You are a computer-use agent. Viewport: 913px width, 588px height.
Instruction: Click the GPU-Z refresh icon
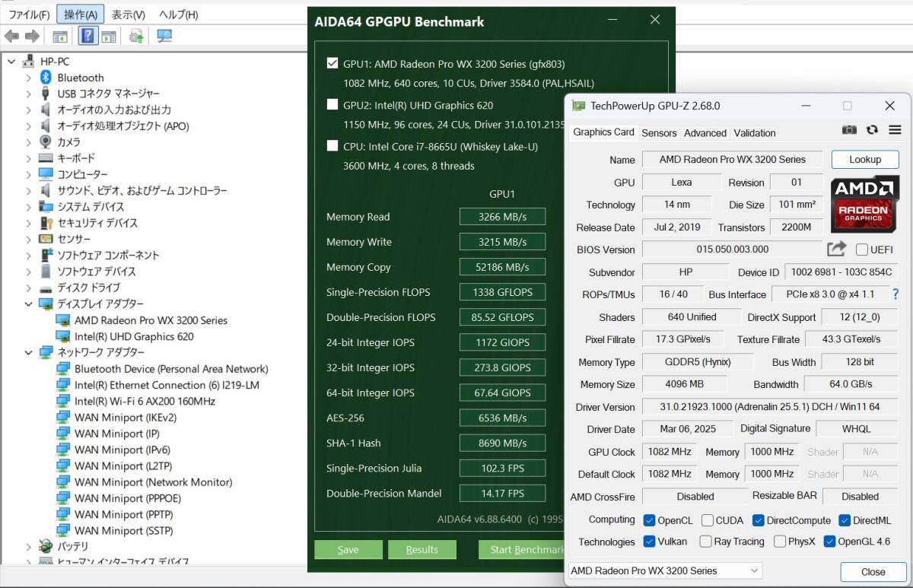coord(872,131)
